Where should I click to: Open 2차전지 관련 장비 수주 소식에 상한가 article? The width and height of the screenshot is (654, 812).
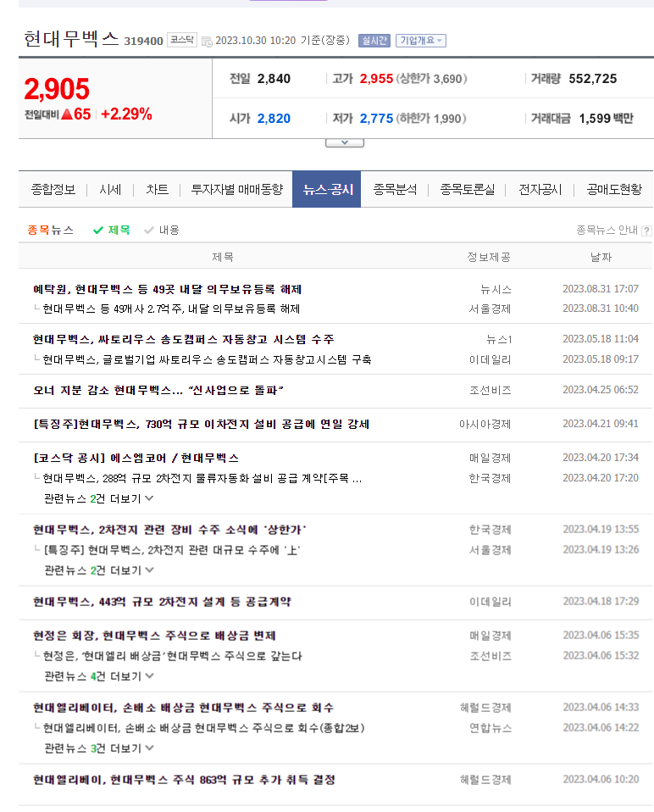click(169, 530)
